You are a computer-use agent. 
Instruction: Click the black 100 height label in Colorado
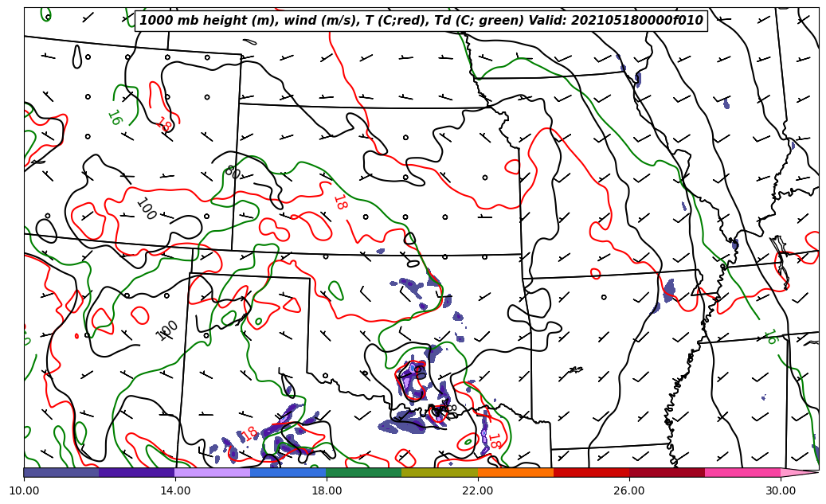click(x=146, y=209)
